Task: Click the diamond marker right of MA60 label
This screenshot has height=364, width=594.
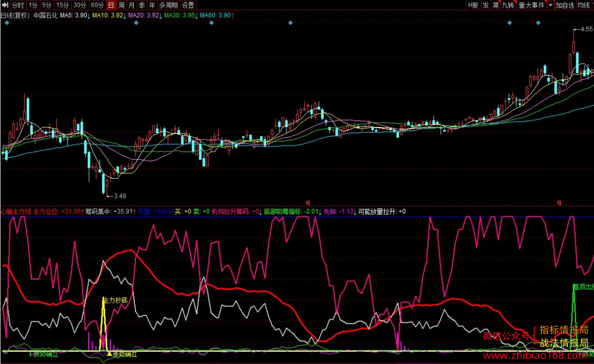Action: coord(211,22)
